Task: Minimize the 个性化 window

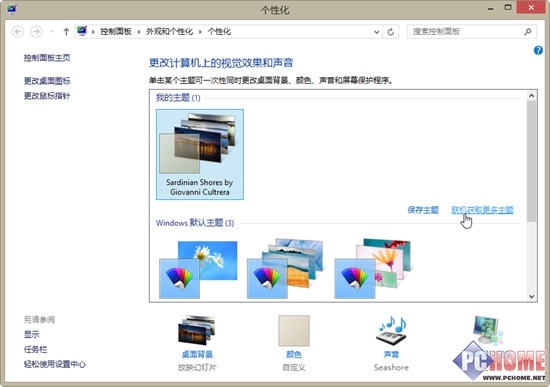Action: coord(491,8)
